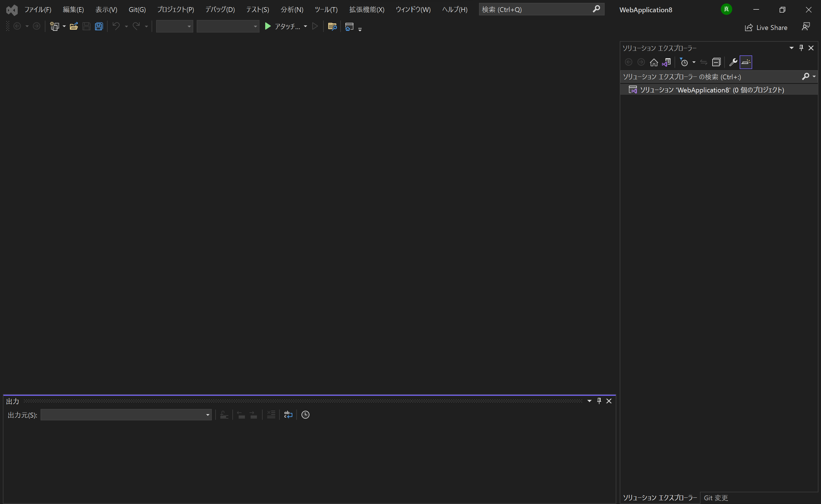Toggle the output panel pin to window

[x=599, y=401]
